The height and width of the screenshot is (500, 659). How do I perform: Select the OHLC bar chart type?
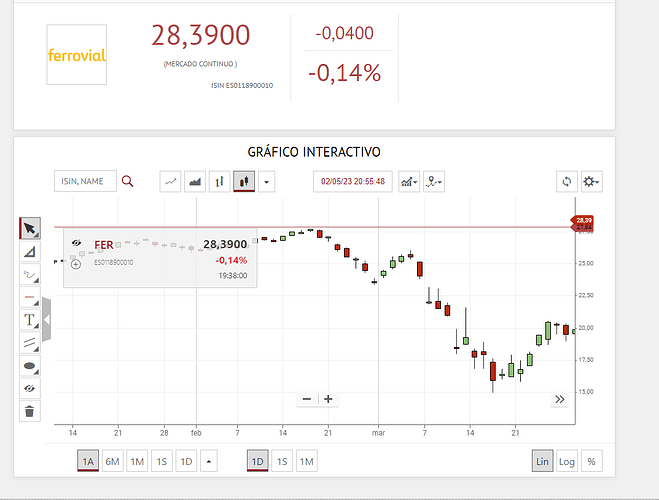(x=219, y=182)
